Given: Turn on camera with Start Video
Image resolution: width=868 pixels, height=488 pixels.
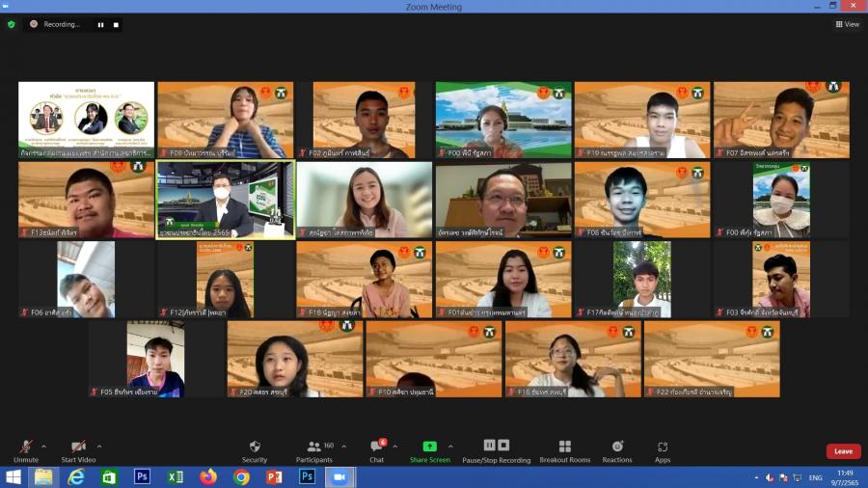Looking at the screenshot, I should click(78, 450).
